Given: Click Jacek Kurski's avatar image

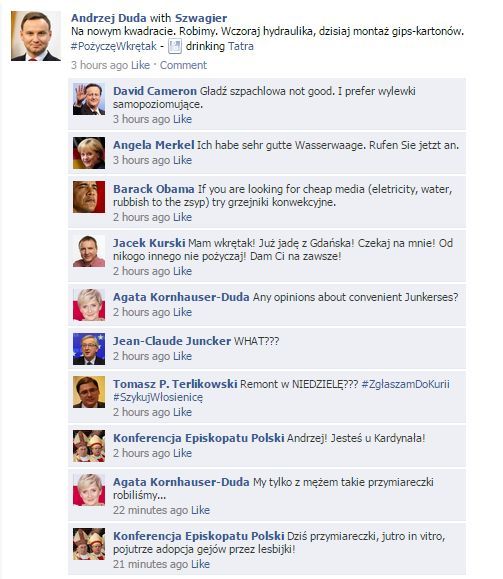Looking at the screenshot, I should [89, 251].
